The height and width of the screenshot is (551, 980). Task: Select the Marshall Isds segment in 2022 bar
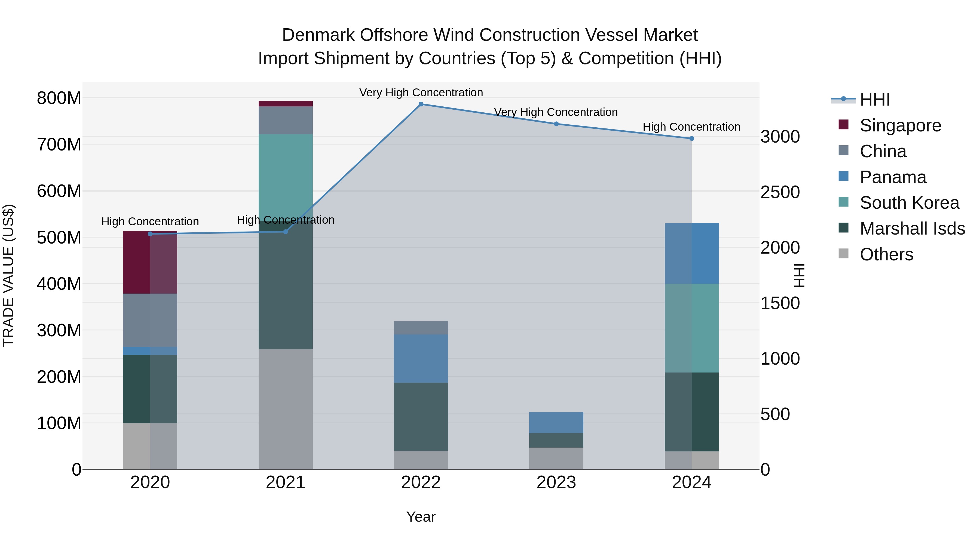tap(421, 417)
